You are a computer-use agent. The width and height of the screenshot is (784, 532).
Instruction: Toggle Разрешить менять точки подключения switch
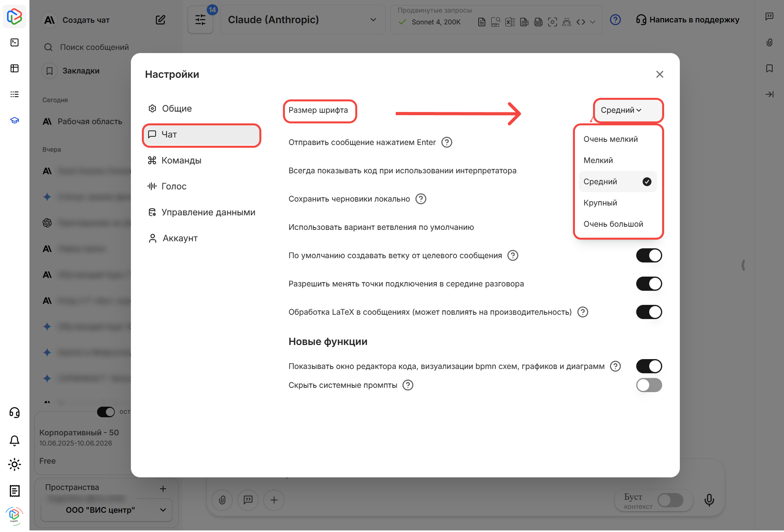click(649, 284)
